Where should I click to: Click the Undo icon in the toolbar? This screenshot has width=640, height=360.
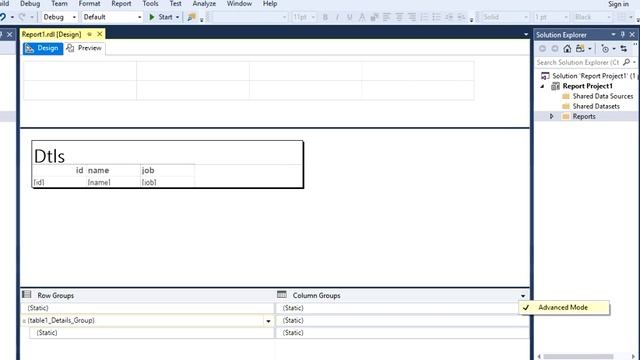pyautogui.click(x=3, y=17)
